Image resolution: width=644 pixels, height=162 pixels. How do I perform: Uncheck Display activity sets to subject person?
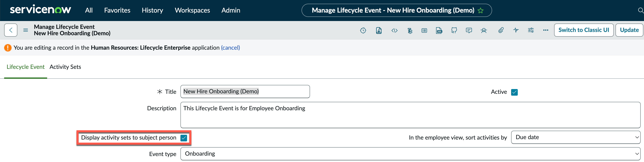pyautogui.click(x=184, y=138)
